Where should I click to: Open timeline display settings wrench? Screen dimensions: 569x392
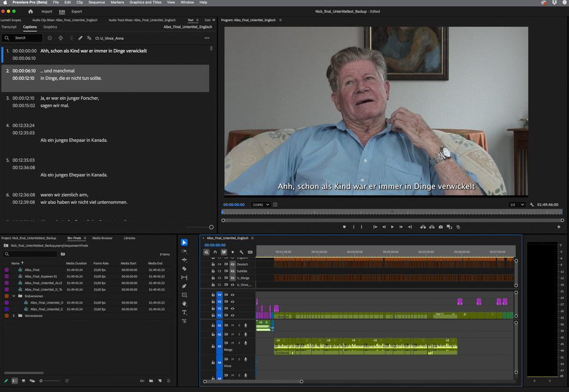tap(241, 252)
